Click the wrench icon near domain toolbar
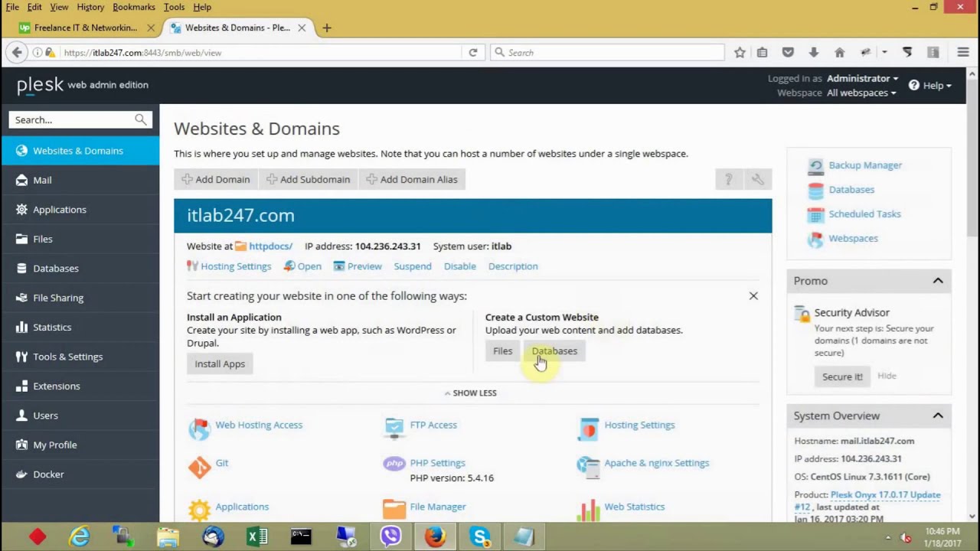 [757, 179]
